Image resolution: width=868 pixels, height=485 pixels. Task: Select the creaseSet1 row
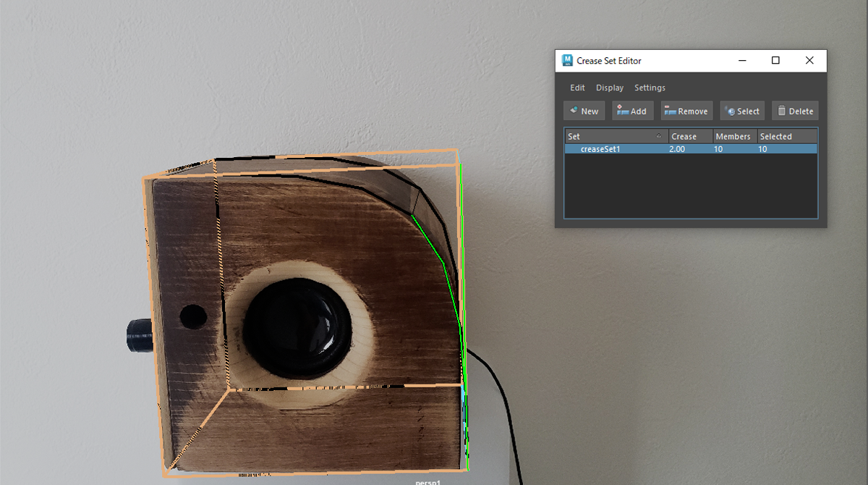600,149
